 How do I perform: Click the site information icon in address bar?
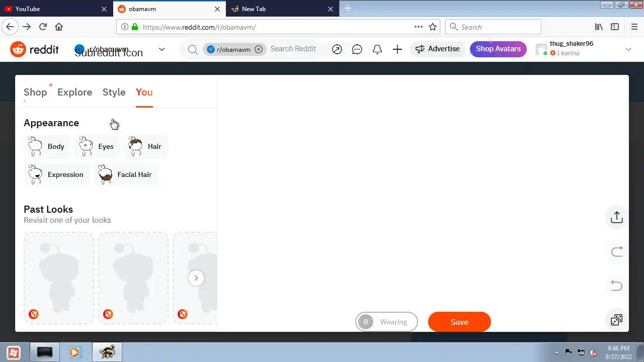pos(125,27)
